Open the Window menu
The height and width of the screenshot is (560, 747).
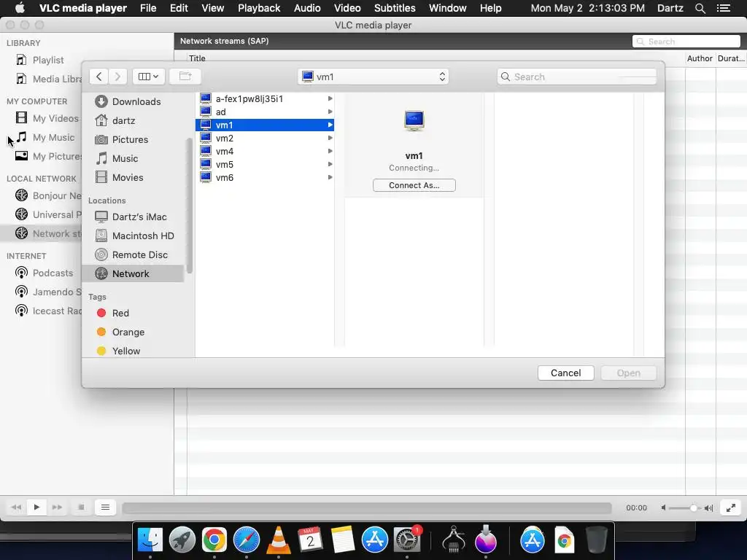[448, 8]
